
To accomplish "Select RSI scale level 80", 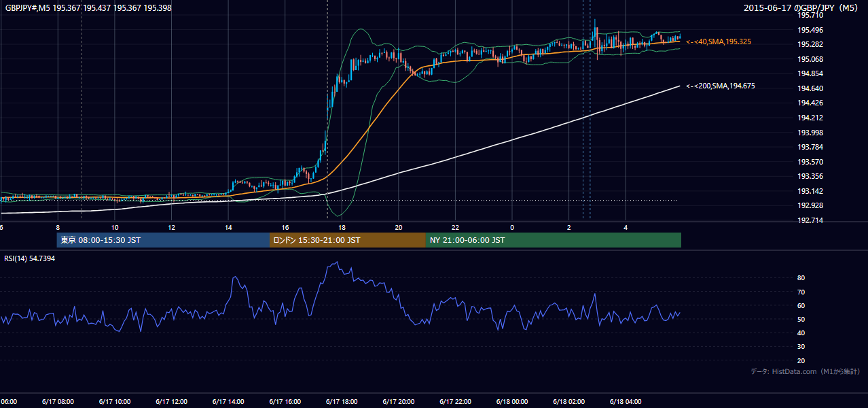I will point(801,278).
